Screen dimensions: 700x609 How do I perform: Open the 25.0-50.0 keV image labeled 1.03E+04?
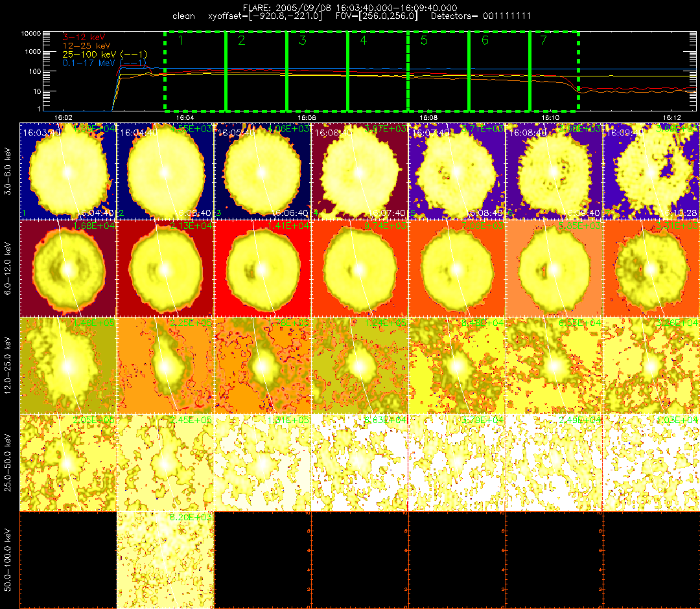click(651, 463)
